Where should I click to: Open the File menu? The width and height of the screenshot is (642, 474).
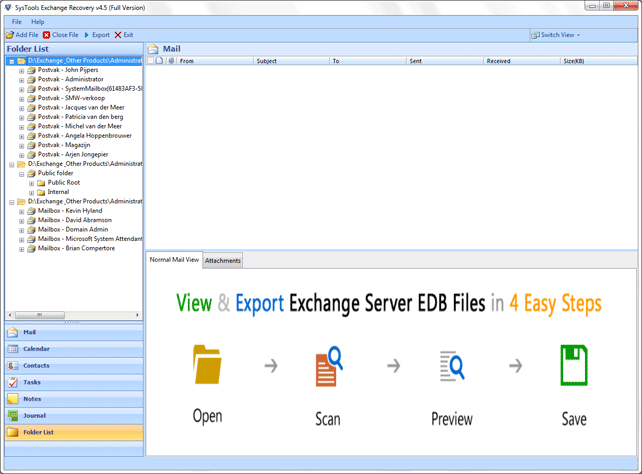[16, 22]
